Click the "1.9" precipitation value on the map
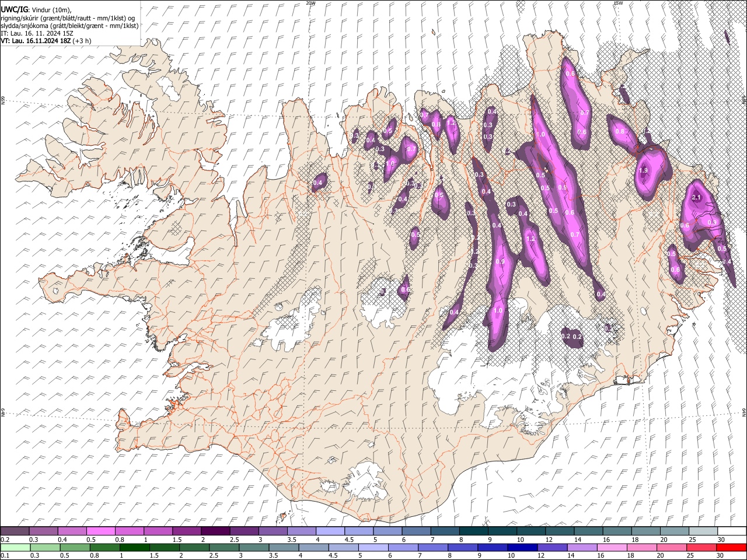 coord(643,170)
